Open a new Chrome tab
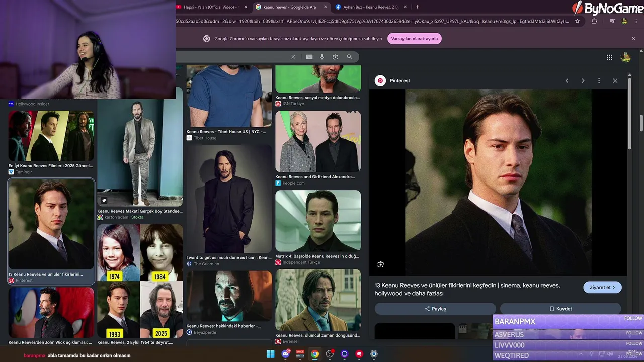Image resolution: width=644 pixels, height=362 pixels. [417, 7]
